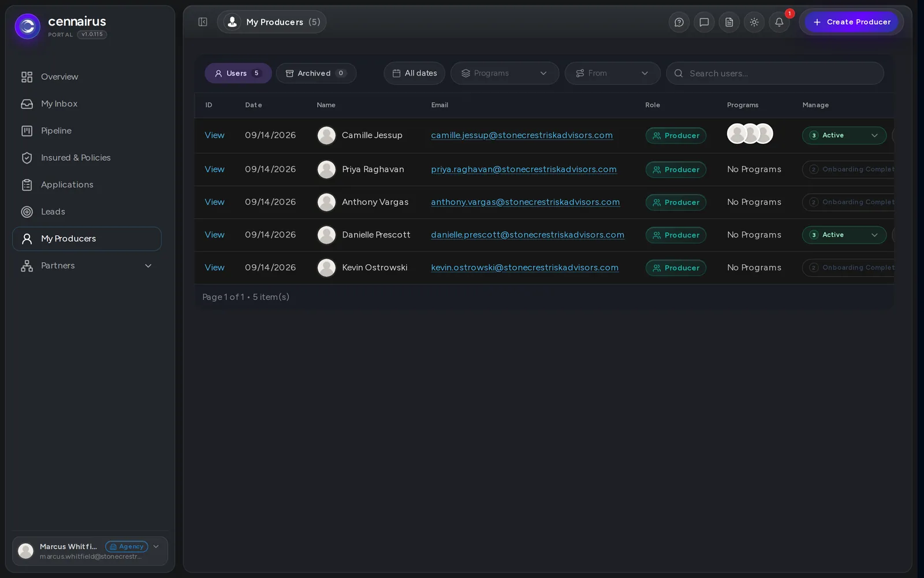The height and width of the screenshot is (578, 924).
Task: Expand the Partners sidebar section
Action: click(87, 266)
